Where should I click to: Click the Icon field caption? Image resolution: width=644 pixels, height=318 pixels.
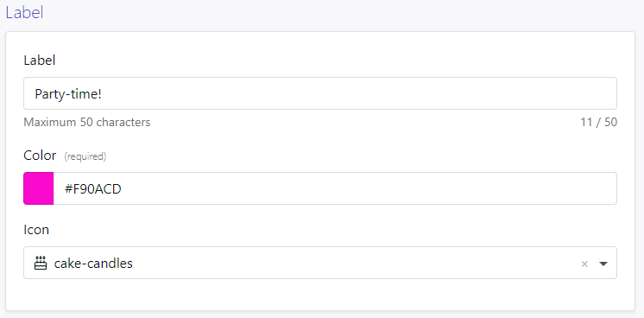click(36, 229)
